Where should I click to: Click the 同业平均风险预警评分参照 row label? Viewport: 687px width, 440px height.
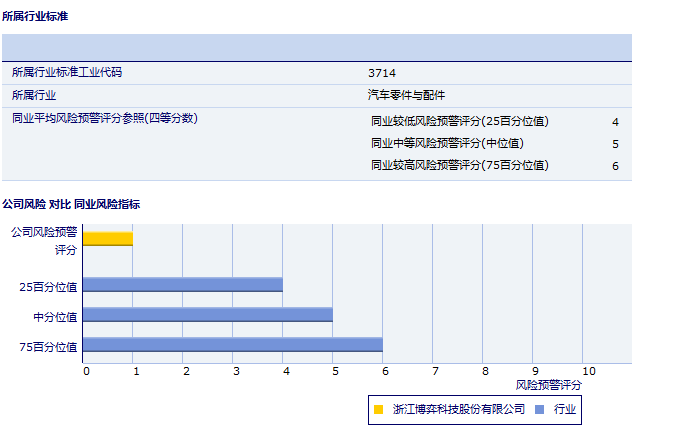coord(105,118)
